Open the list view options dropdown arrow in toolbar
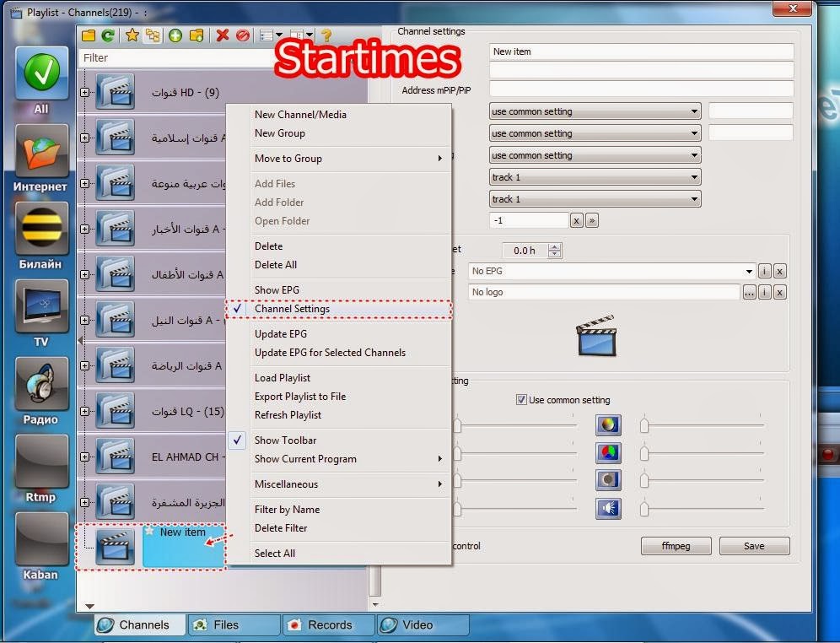Viewport: 840px width, 643px height. click(x=278, y=35)
